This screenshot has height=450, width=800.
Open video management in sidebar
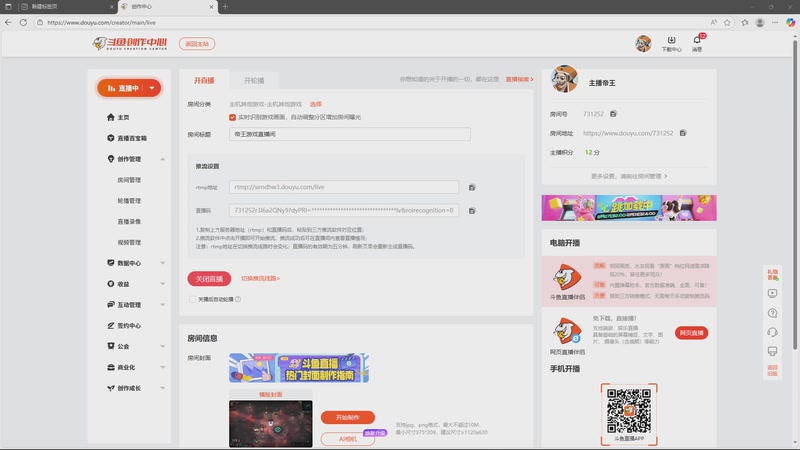pyautogui.click(x=129, y=242)
